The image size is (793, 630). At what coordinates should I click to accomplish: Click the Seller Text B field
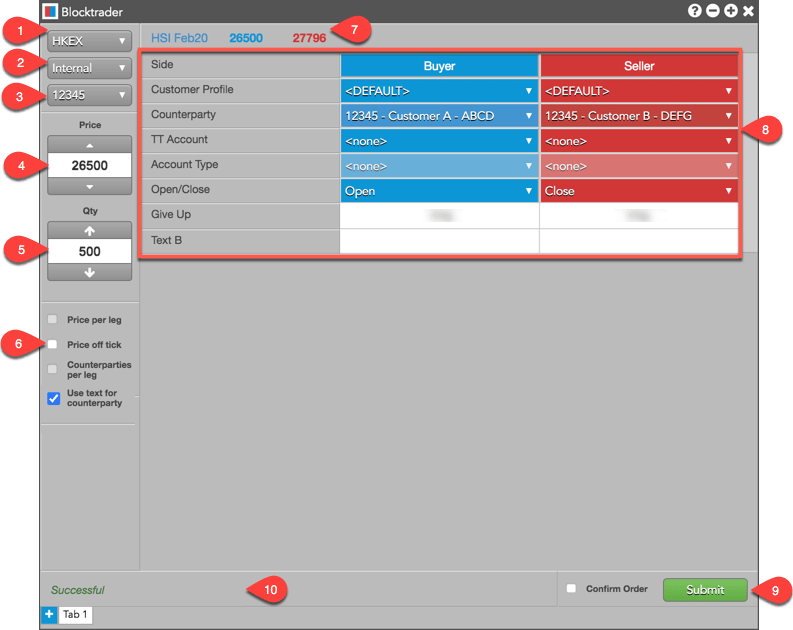[639, 241]
